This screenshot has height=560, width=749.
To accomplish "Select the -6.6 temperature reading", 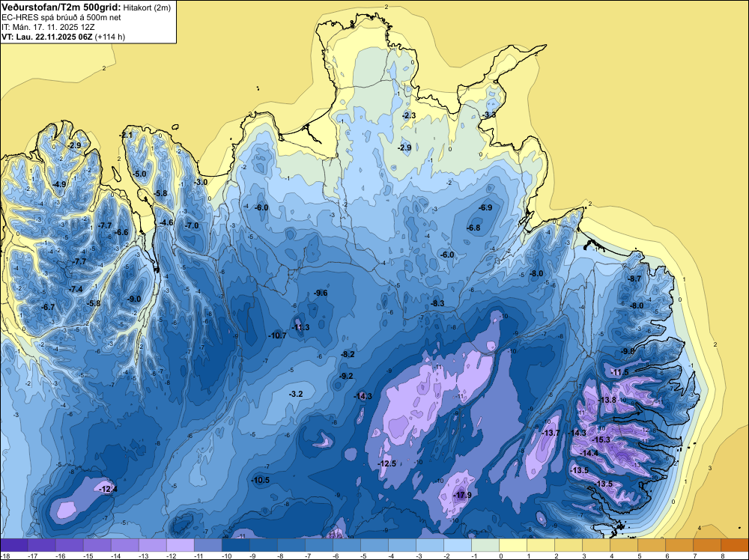I will [122, 233].
